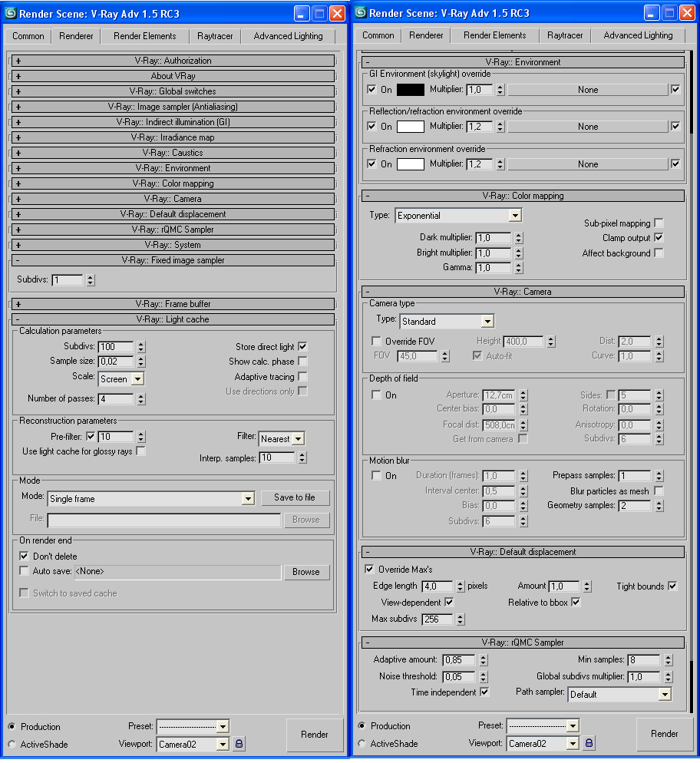Click Render button in right window

click(x=664, y=734)
